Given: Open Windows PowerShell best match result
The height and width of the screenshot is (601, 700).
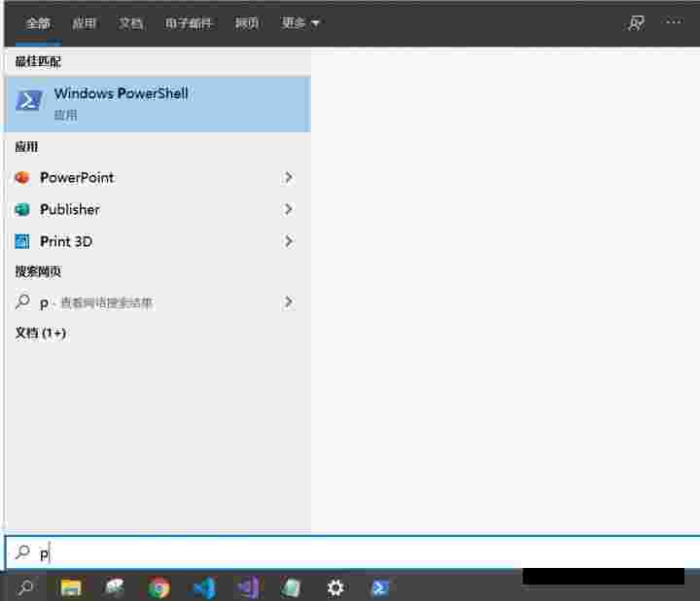Looking at the screenshot, I should pyautogui.click(x=157, y=104).
